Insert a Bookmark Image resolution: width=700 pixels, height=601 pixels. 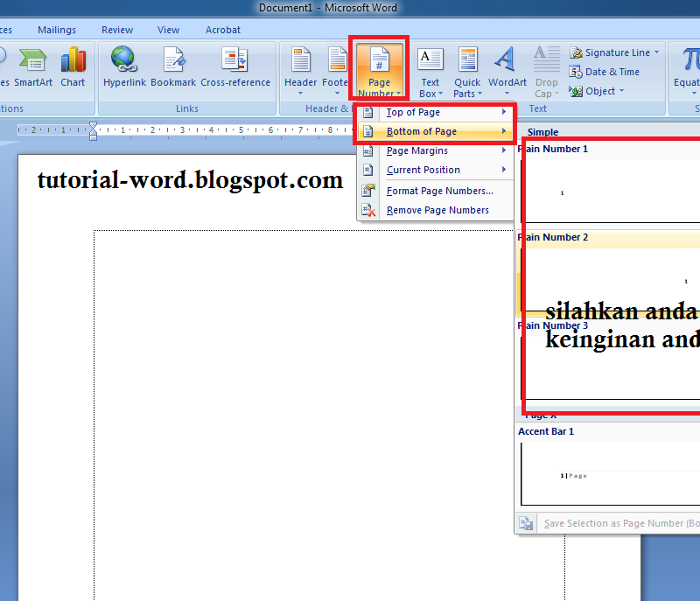pos(173,68)
